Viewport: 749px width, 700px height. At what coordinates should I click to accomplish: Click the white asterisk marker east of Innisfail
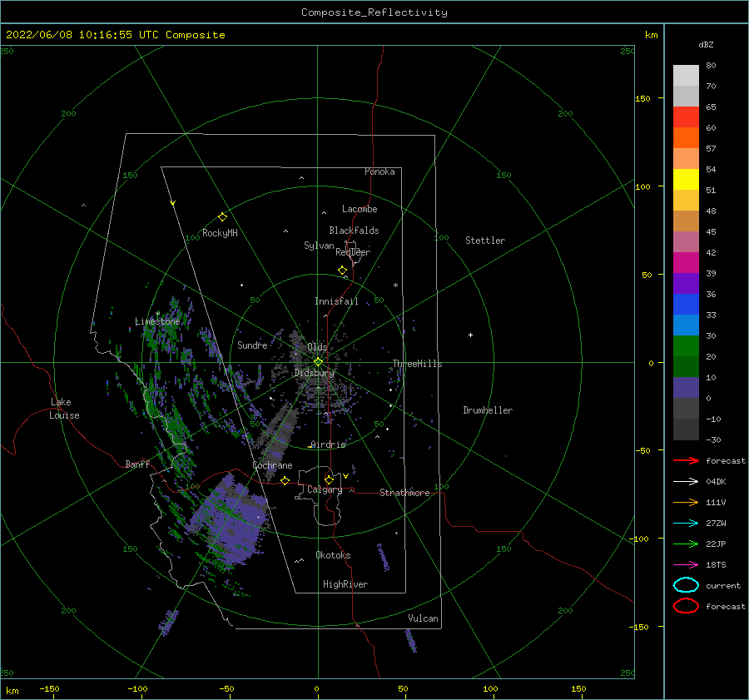point(395,285)
